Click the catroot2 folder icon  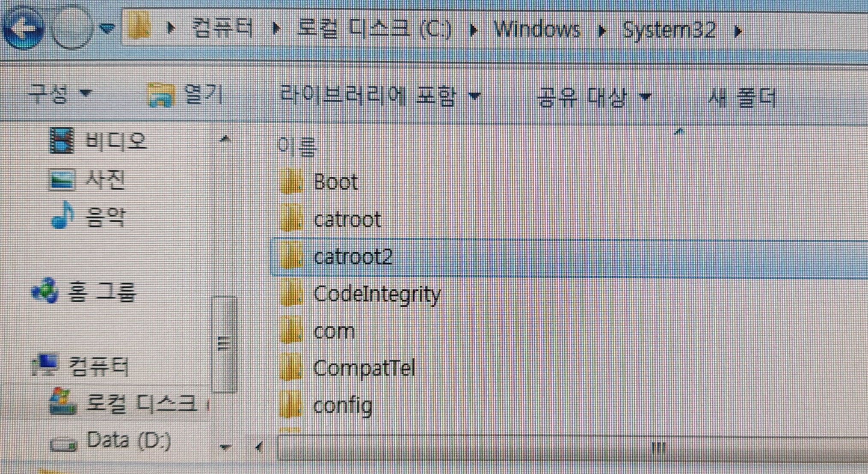pyautogui.click(x=291, y=256)
